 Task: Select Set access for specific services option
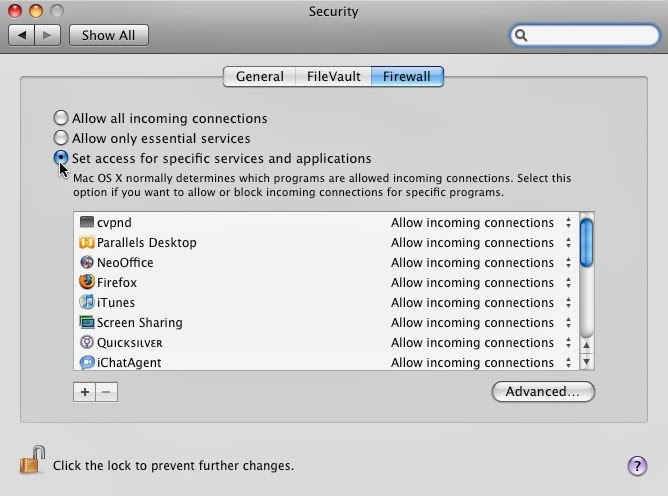click(62, 158)
